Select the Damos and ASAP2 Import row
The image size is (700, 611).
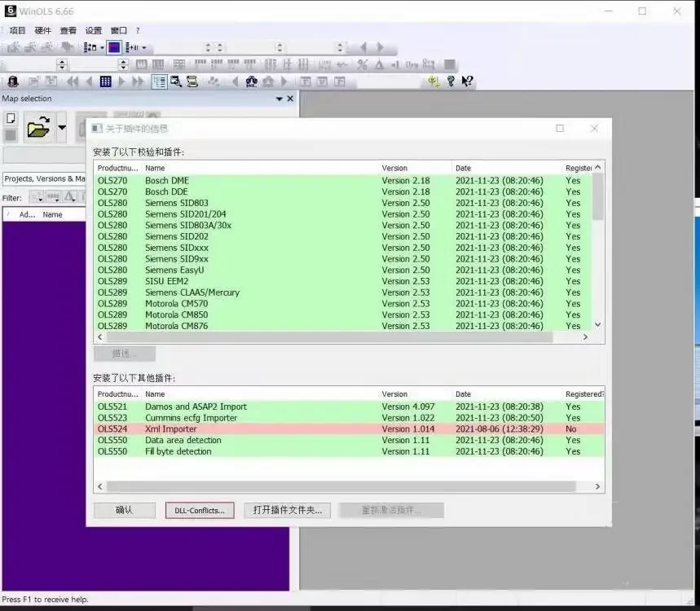pyautogui.click(x=350, y=407)
